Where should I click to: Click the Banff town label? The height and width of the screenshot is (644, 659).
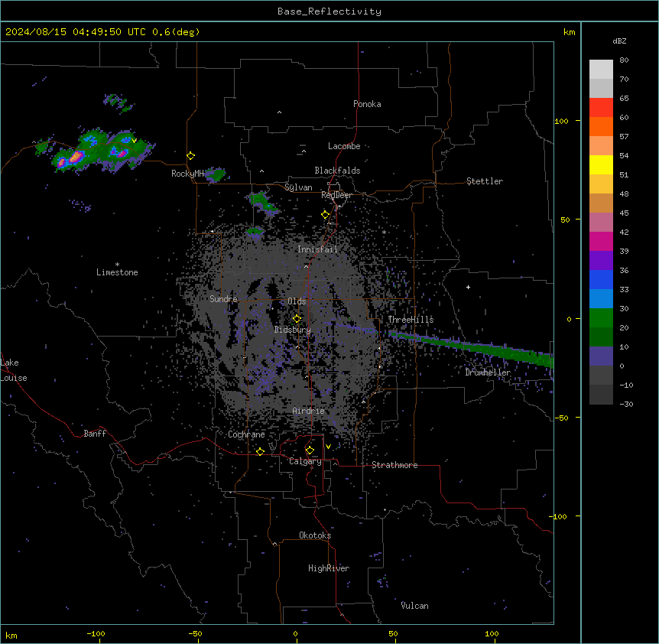click(x=95, y=434)
